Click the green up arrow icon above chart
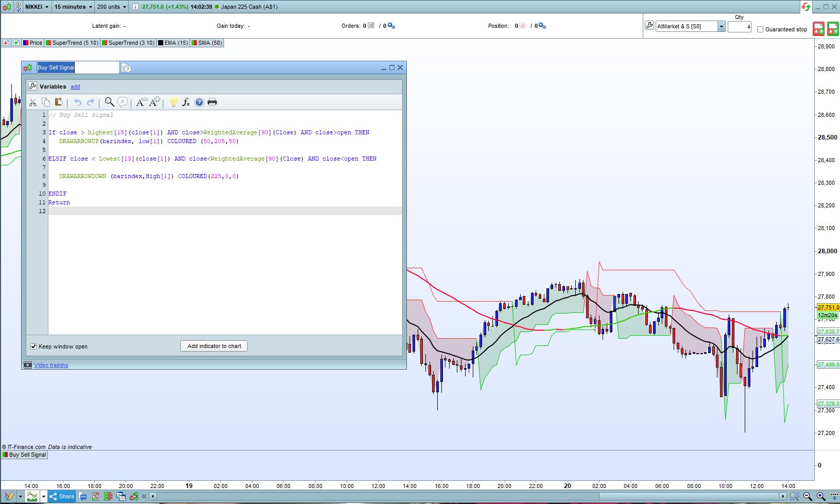The image size is (840, 504). click(x=16, y=43)
